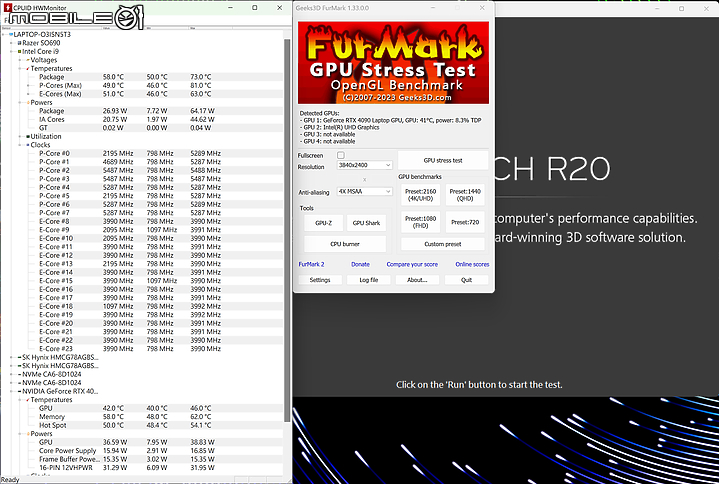The width and height of the screenshot is (719, 484).
Task: Open FurMark Settings
Action: tap(320, 280)
